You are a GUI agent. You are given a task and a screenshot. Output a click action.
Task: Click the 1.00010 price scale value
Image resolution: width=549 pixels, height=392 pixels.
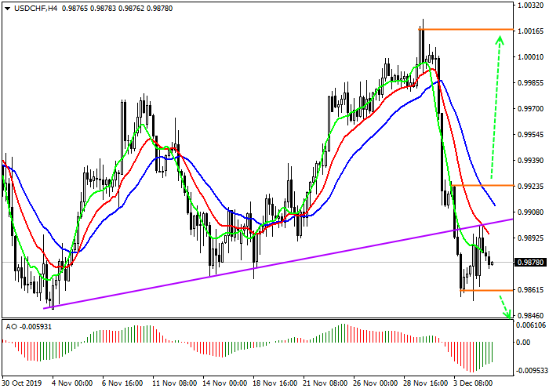[531, 57]
